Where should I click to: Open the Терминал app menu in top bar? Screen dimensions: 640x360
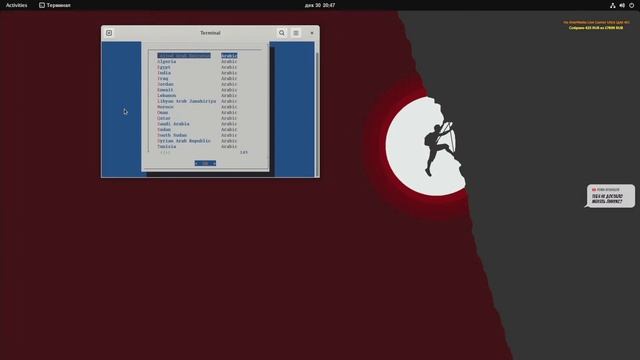point(55,5)
